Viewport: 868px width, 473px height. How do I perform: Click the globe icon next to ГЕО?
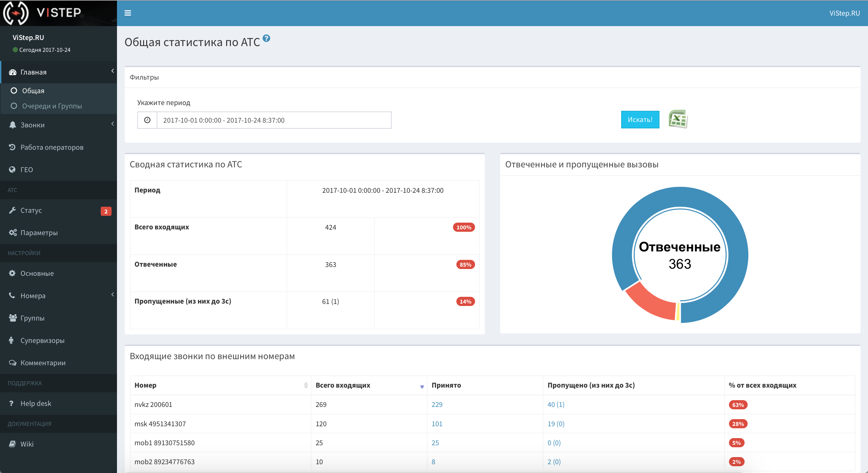tap(12, 169)
